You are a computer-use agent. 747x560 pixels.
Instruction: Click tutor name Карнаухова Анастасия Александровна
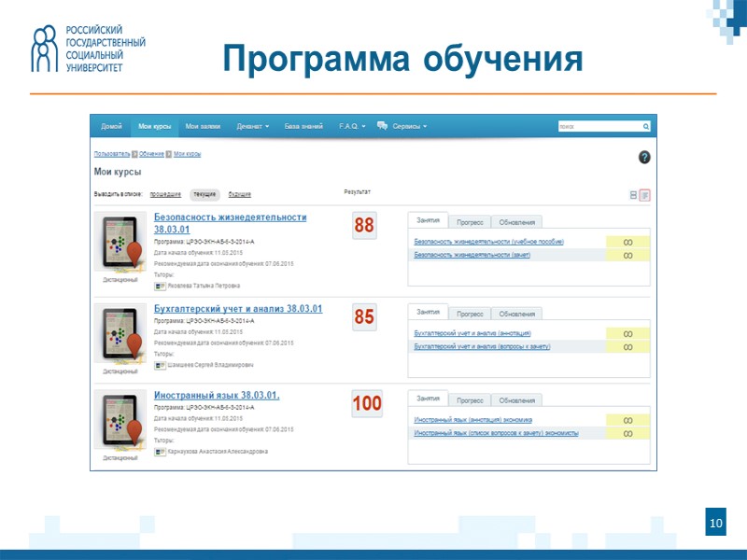point(218,452)
